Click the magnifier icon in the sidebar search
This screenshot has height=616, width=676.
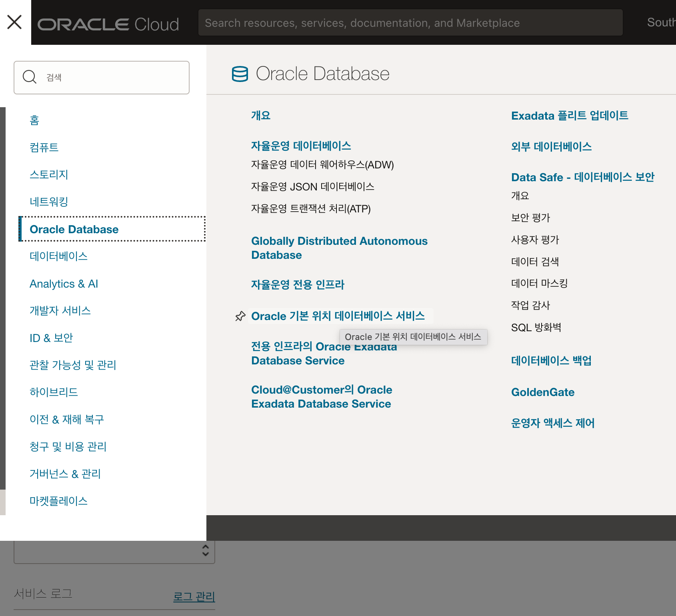(x=29, y=77)
